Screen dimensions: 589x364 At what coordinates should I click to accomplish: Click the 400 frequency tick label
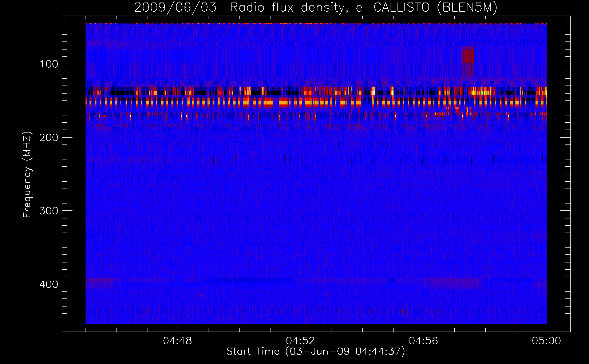[49, 284]
